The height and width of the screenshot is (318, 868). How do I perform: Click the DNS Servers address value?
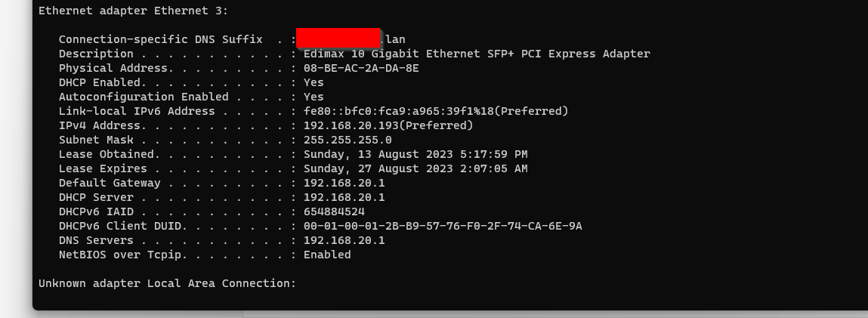coord(344,240)
